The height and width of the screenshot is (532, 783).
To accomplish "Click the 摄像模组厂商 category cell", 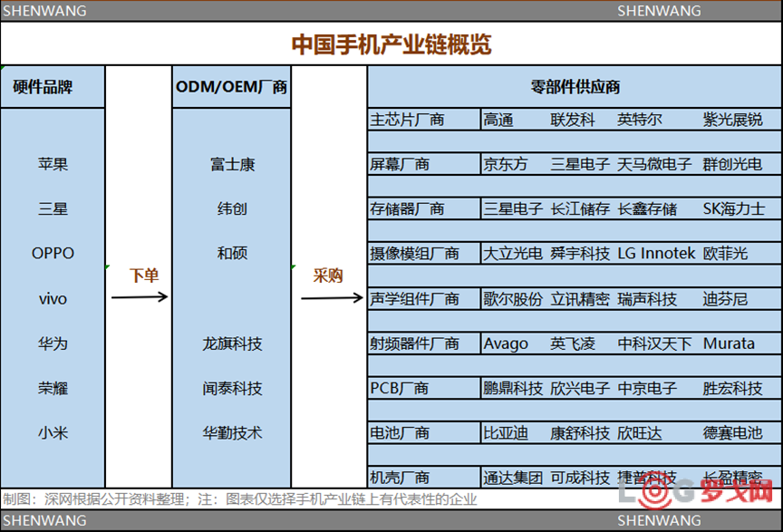I will pos(424,253).
